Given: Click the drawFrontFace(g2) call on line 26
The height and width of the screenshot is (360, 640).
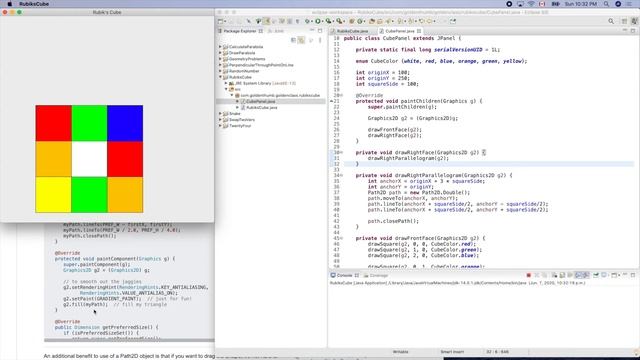Looking at the screenshot, I should [394, 130].
